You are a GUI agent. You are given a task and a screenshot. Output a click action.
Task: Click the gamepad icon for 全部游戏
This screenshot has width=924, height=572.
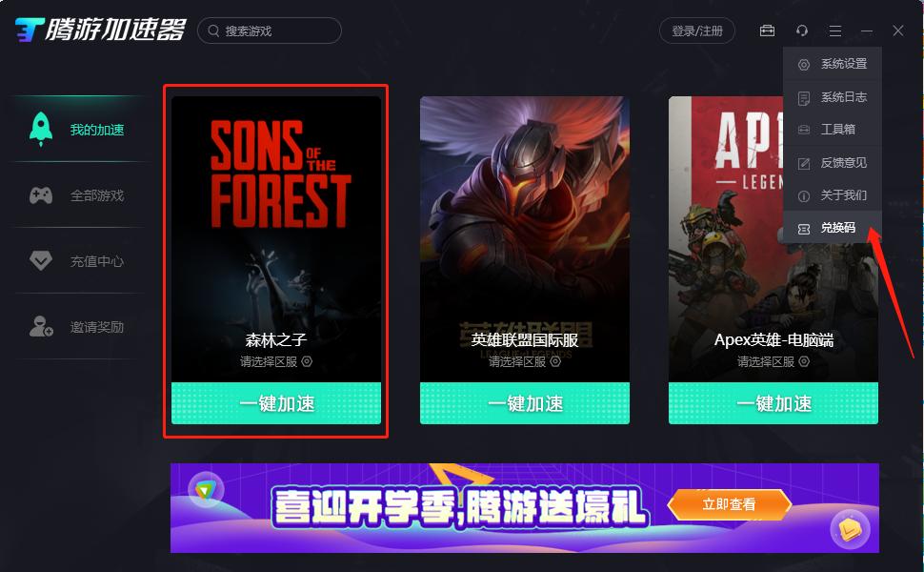[41, 195]
